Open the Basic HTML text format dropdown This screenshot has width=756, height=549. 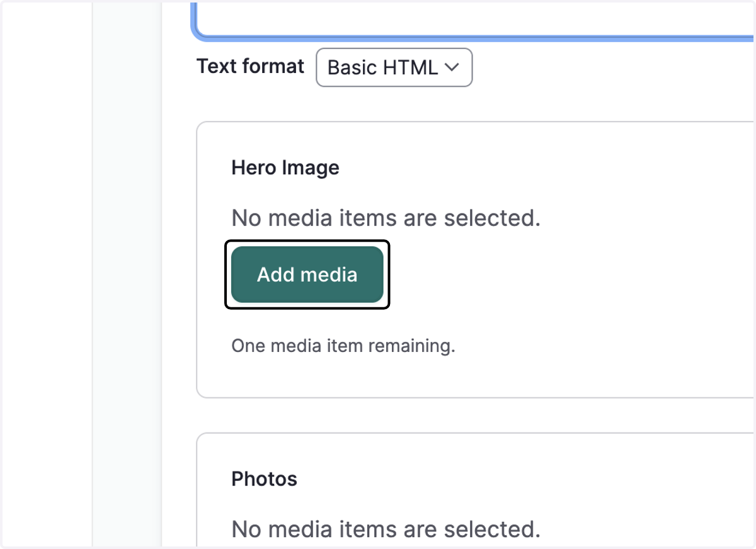[x=394, y=67]
